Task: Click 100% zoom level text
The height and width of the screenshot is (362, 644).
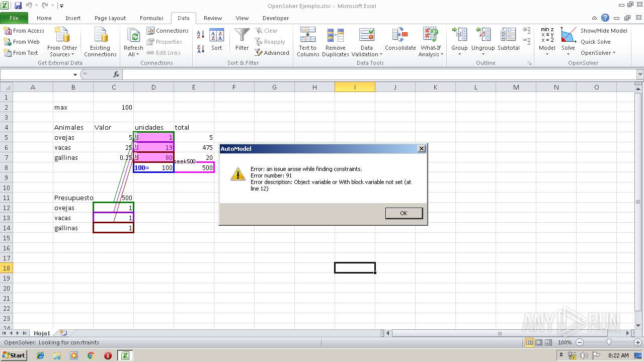Action: pyautogui.click(x=565, y=342)
